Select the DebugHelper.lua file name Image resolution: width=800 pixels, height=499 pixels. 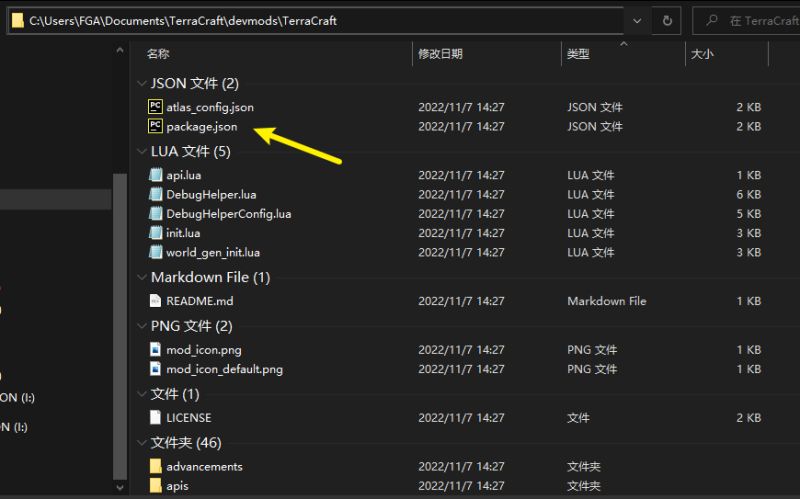[211, 194]
